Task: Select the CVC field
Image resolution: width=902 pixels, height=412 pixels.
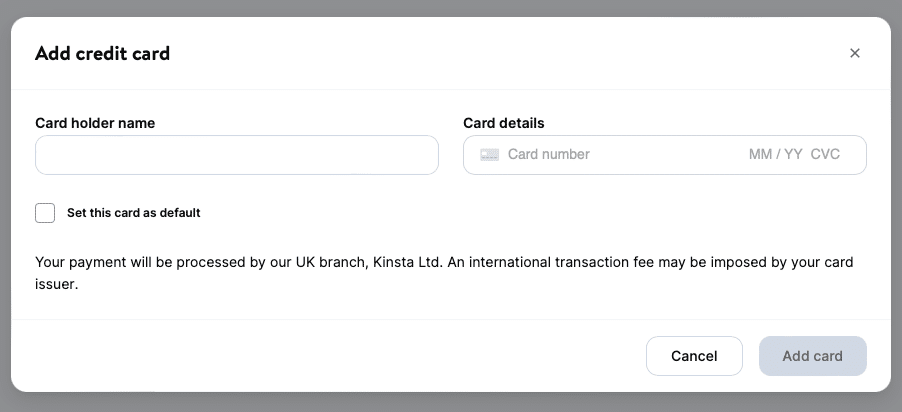Action: [825, 154]
